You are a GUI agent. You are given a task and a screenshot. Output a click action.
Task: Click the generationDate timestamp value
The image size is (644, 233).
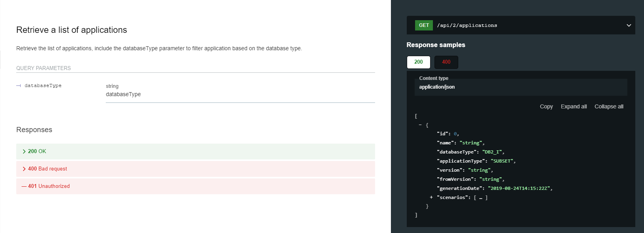pyautogui.click(x=520, y=188)
